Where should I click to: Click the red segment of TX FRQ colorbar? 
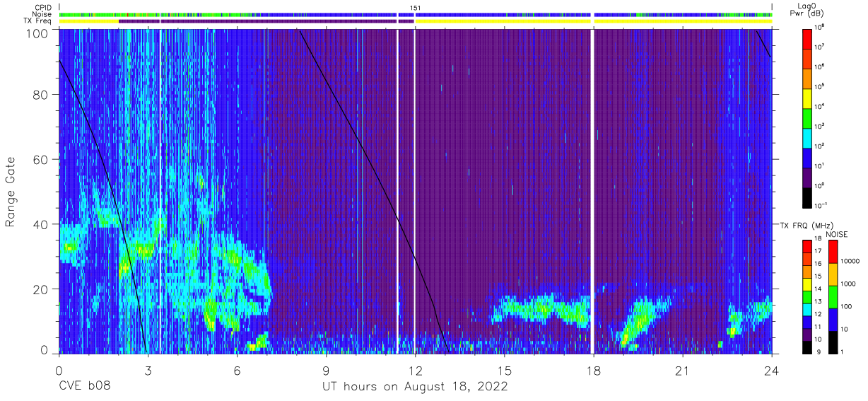coord(807,248)
